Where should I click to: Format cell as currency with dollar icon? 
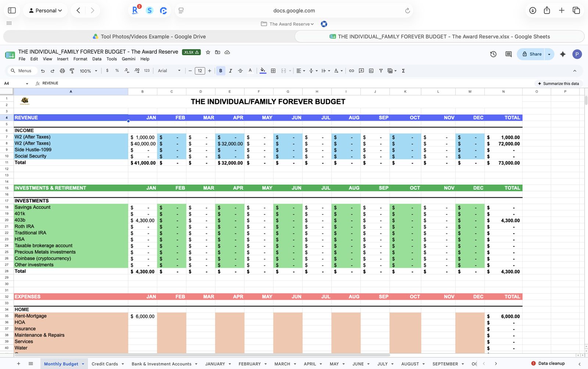(107, 71)
